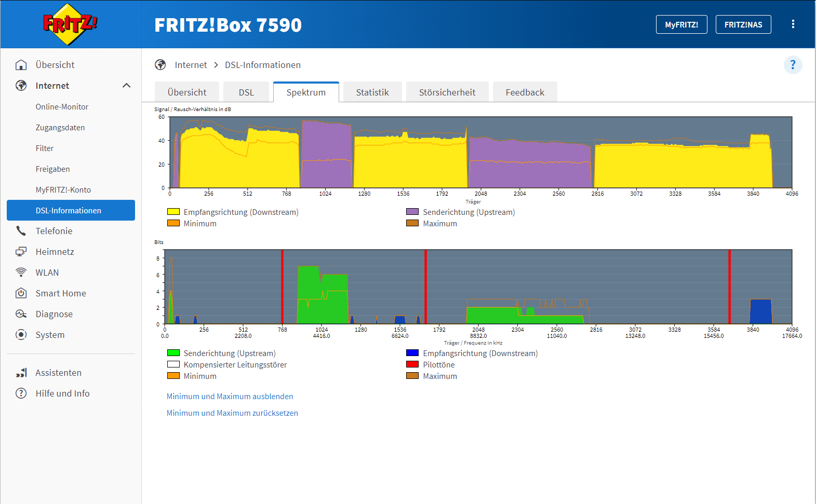Click the purple Senderichtung (Upstream) swatch

click(412, 212)
